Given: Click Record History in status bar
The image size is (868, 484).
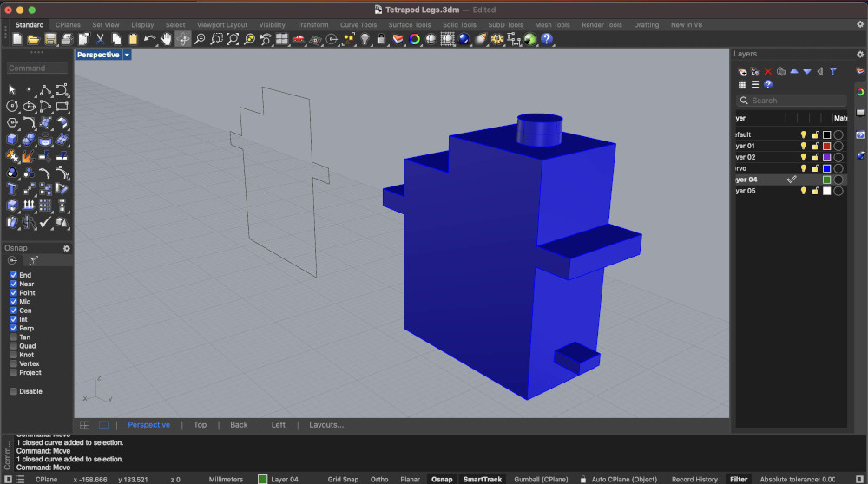Looking at the screenshot, I should click(x=694, y=479).
